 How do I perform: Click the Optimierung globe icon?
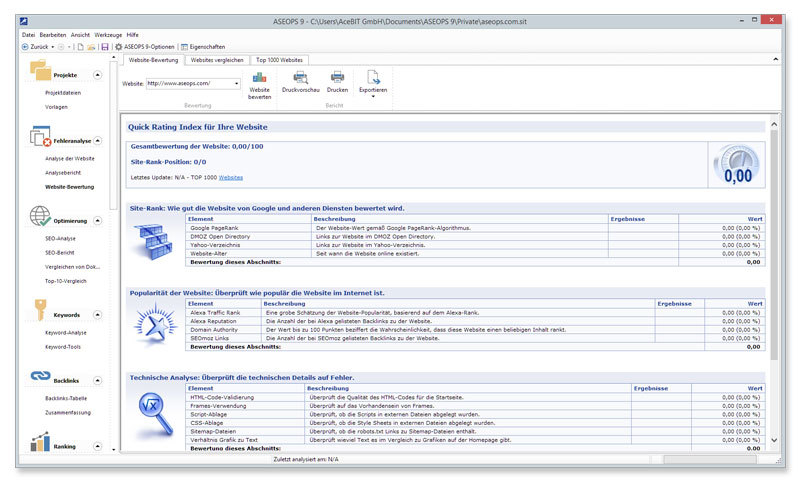[x=40, y=216]
